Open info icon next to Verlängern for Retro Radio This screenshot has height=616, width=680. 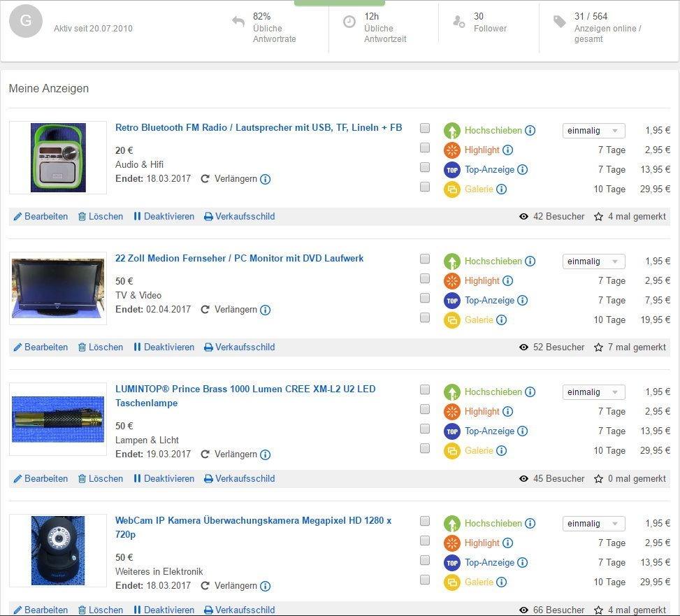(x=266, y=179)
